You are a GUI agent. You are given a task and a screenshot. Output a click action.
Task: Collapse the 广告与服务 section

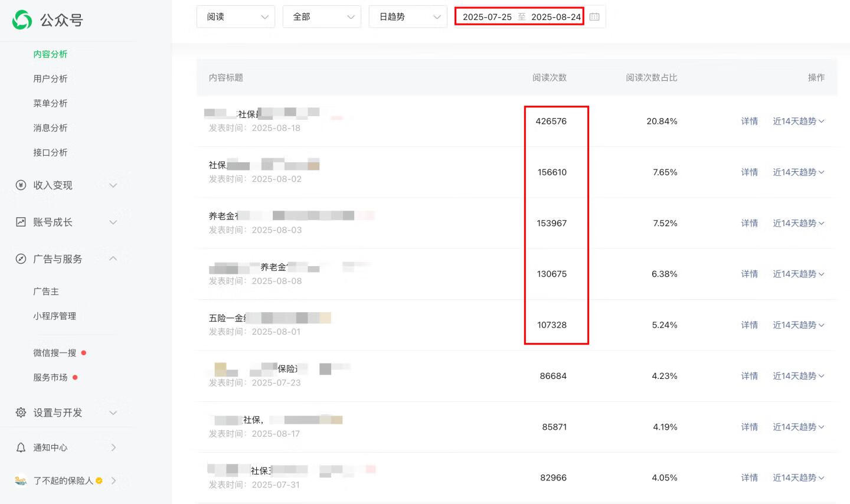(113, 258)
